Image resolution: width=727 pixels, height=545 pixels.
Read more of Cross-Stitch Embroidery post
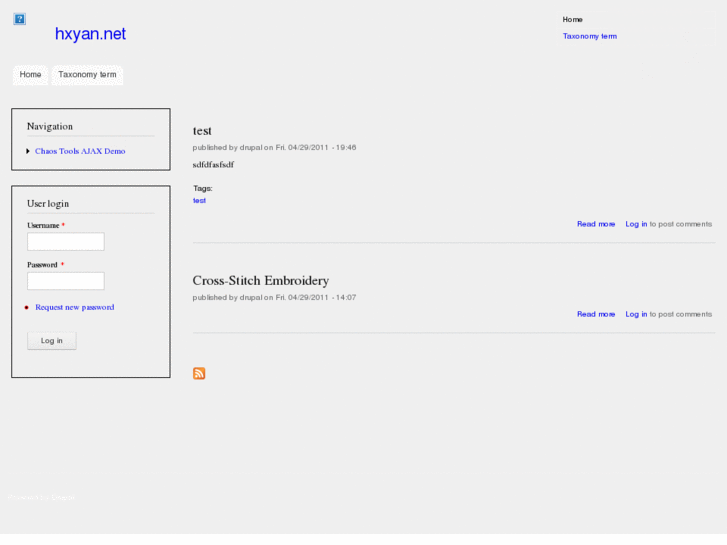(x=596, y=314)
